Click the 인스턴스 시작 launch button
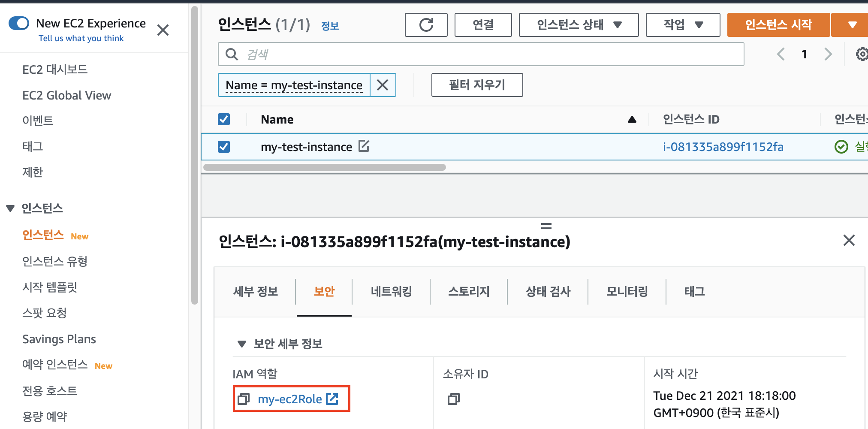This screenshot has width=868, height=429. tap(778, 25)
